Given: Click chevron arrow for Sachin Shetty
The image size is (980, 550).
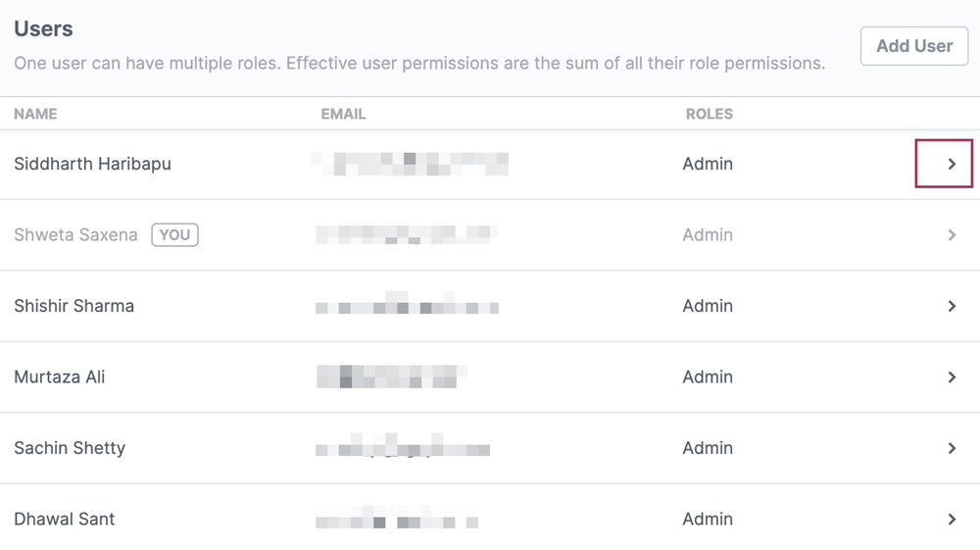Looking at the screenshot, I should pos(952,448).
